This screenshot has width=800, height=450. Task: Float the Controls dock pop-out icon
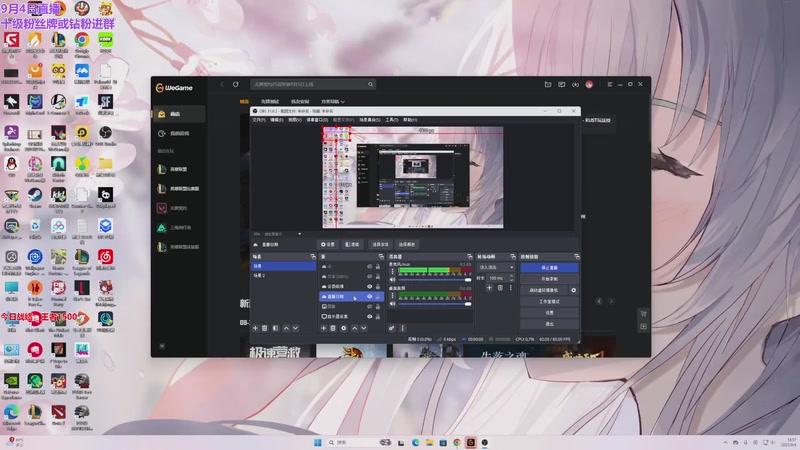click(577, 257)
